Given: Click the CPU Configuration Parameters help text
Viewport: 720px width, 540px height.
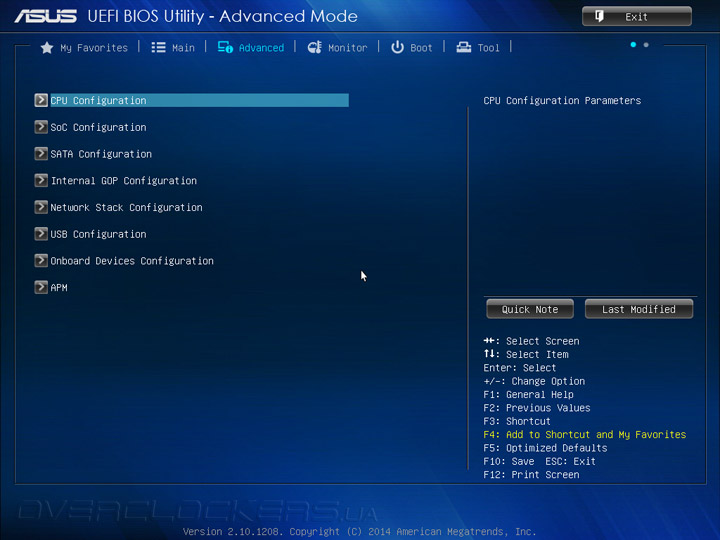Looking at the screenshot, I should 562,101.
